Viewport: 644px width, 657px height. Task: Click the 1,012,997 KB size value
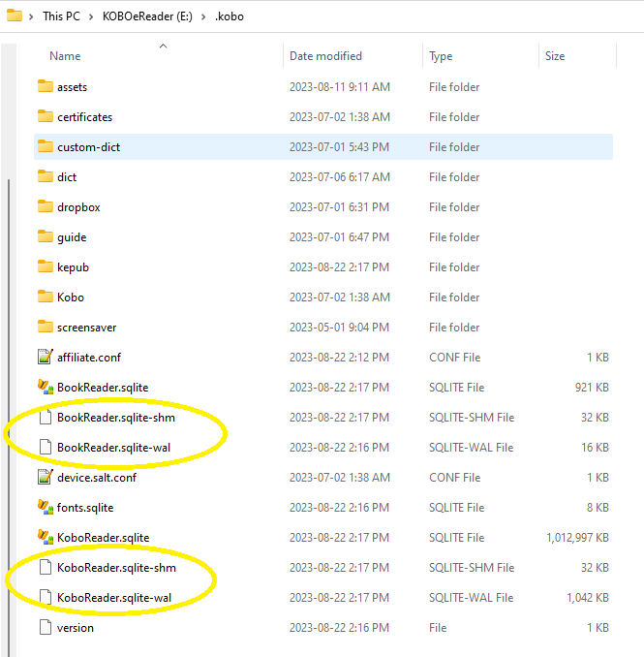(x=577, y=538)
